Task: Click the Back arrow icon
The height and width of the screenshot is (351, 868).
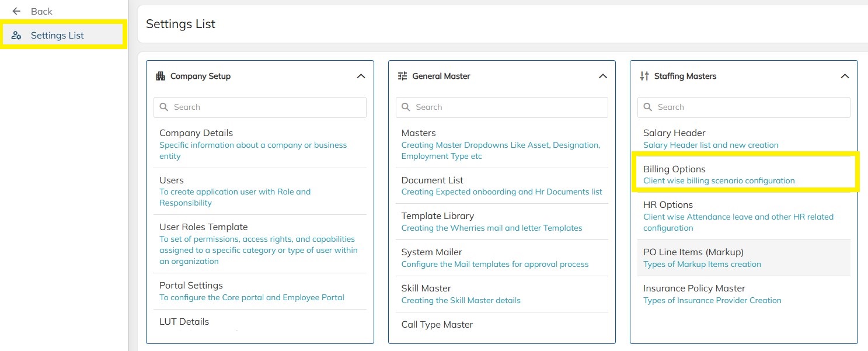Action: [x=16, y=11]
